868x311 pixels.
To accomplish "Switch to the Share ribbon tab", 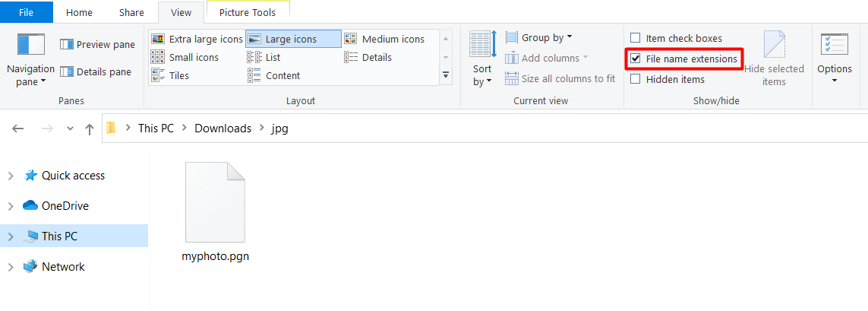I will [x=131, y=12].
